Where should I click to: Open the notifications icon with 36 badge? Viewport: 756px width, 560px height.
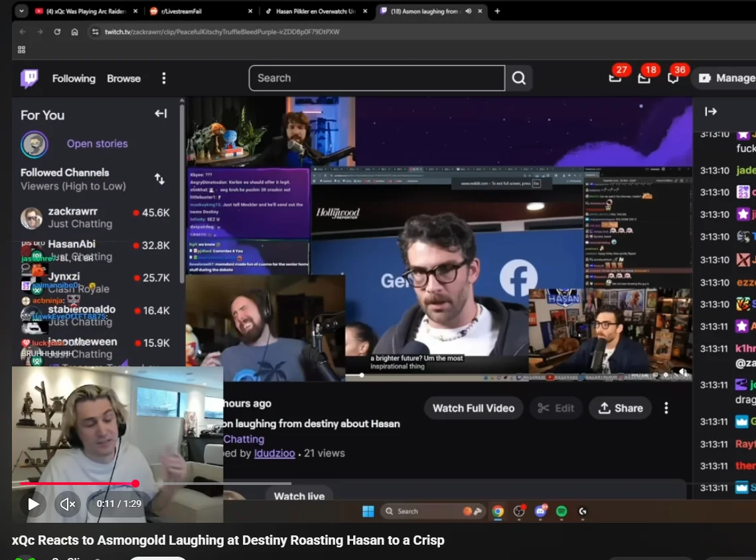673,78
